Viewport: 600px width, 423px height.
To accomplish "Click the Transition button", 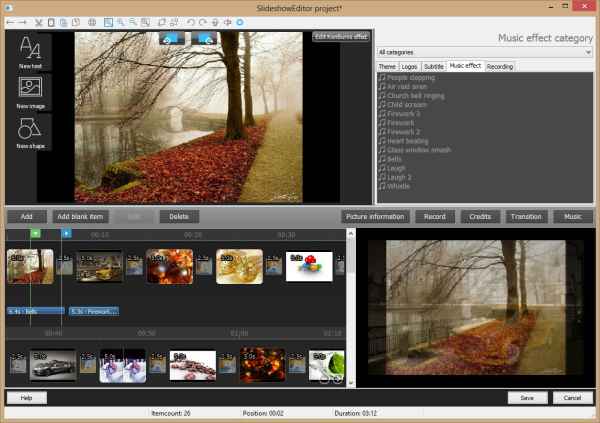I will coord(525,216).
